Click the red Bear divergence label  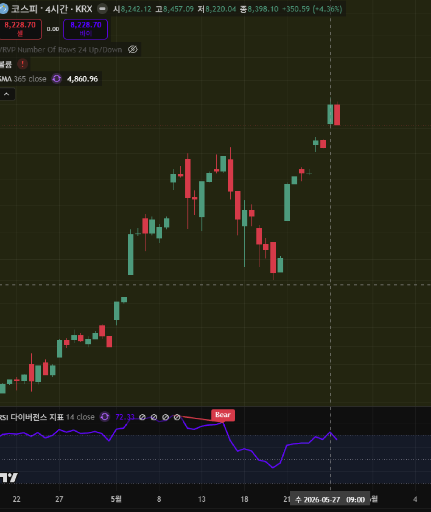click(223, 415)
